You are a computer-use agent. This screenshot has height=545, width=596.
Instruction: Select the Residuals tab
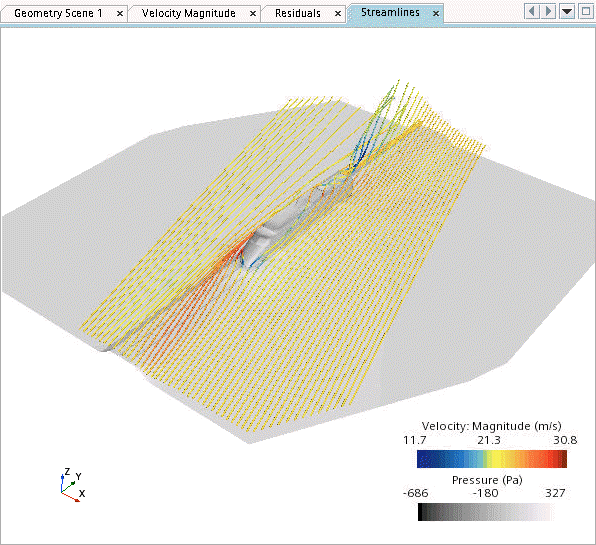298,13
